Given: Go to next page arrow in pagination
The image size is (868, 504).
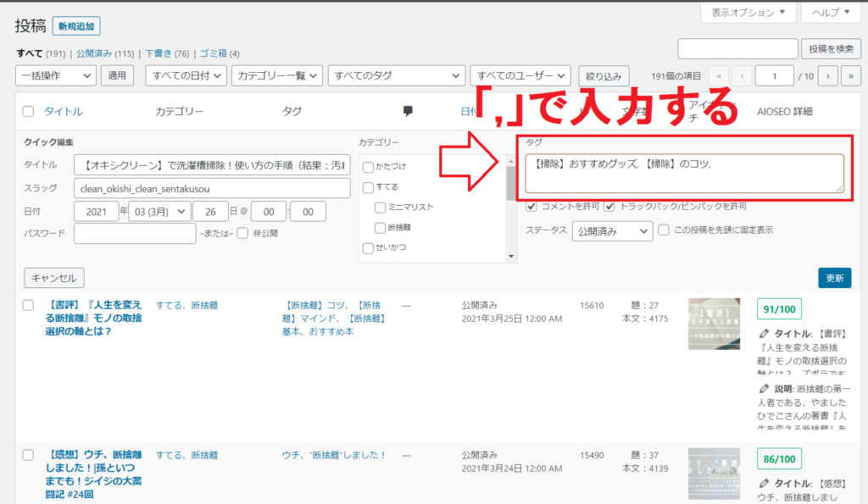Looking at the screenshot, I should point(828,75).
